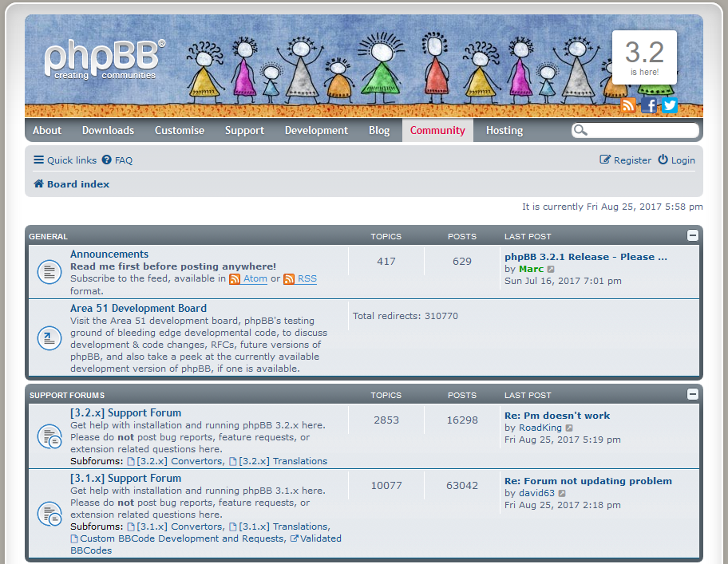This screenshot has width=728, height=564.
Task: Open the [3.2.x] Translations subforum link
Action: click(283, 462)
